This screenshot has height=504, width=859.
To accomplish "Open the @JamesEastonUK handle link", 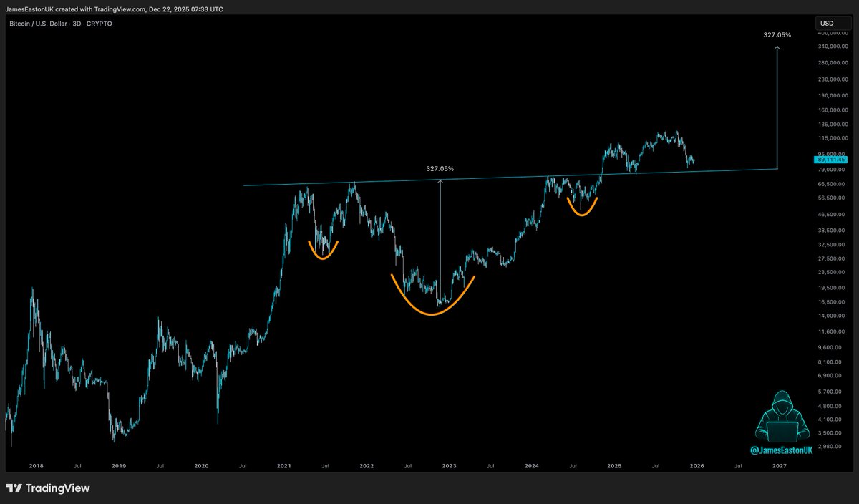I will [x=782, y=451].
